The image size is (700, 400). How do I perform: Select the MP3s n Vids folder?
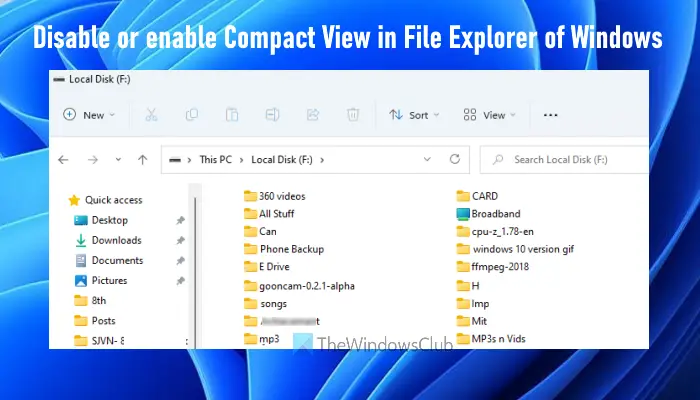[x=491, y=339]
